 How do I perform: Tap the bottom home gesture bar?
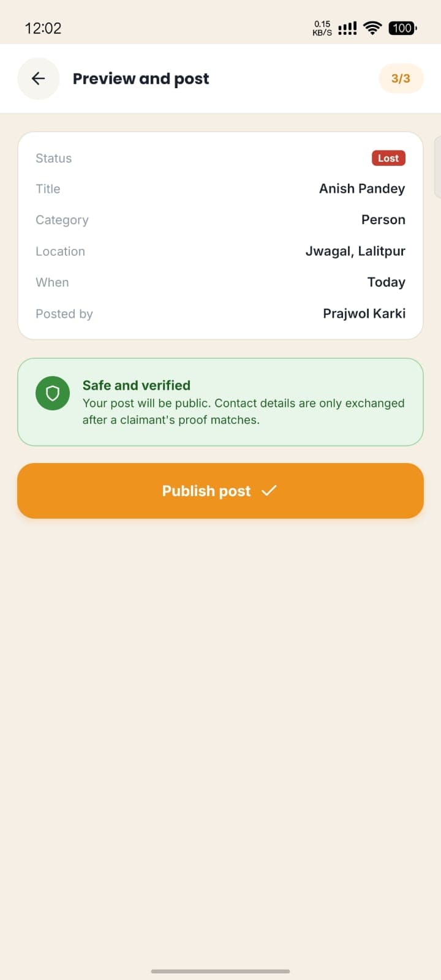[221, 971]
